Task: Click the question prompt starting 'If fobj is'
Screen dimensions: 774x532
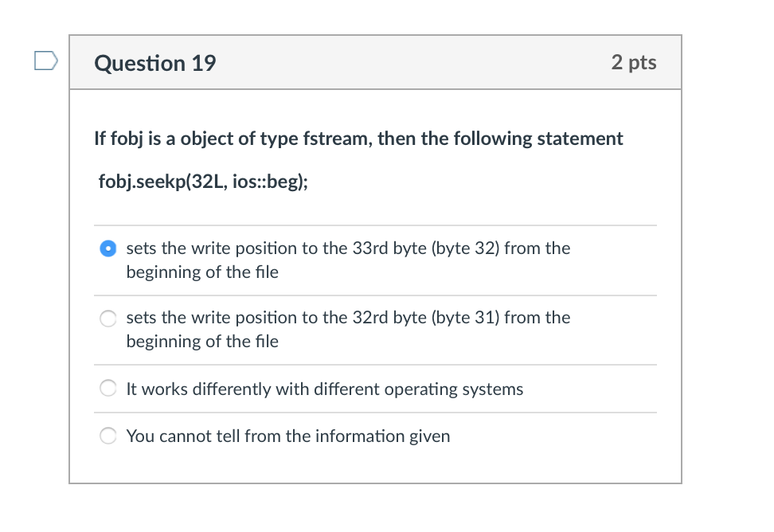Action: [358, 139]
